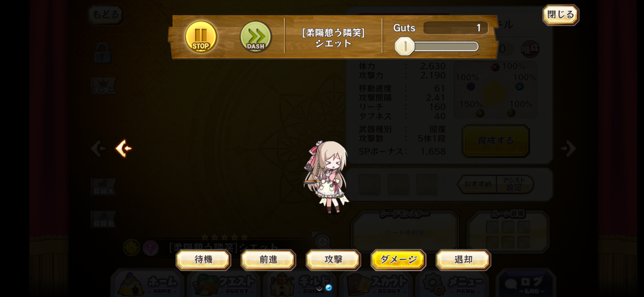Viewport: 644px width, 297px height.
Task: Click the chibi character sprite
Action: coord(327,177)
